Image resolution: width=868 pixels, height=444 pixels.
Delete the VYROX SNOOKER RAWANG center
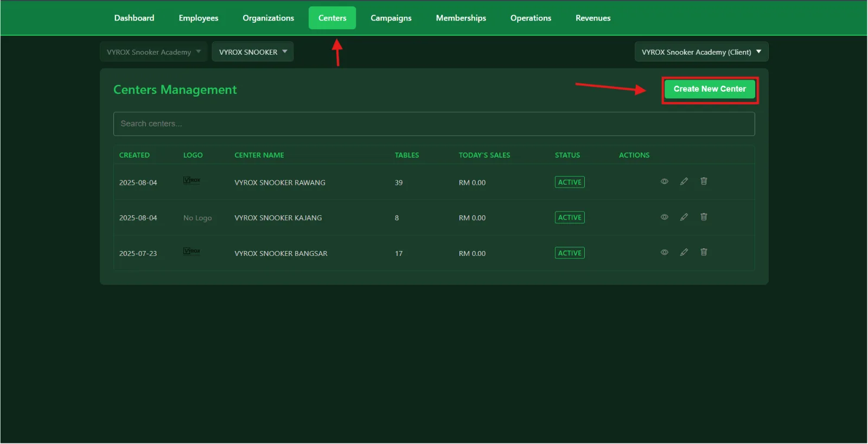pos(704,182)
